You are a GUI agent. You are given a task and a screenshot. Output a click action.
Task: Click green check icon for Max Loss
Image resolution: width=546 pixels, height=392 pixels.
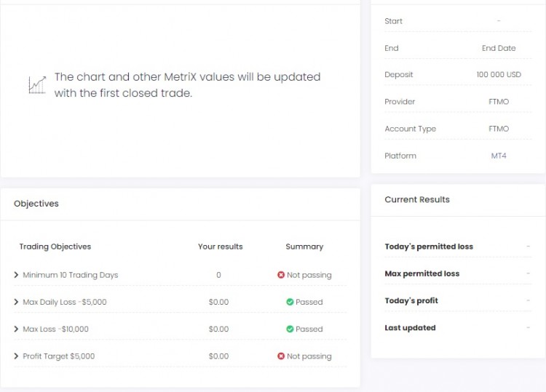pos(290,329)
